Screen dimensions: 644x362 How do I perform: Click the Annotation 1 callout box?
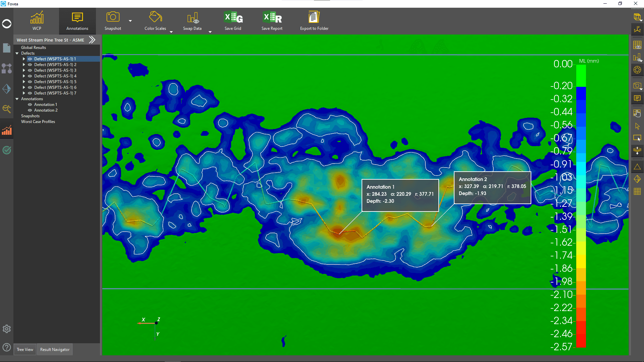click(x=400, y=195)
